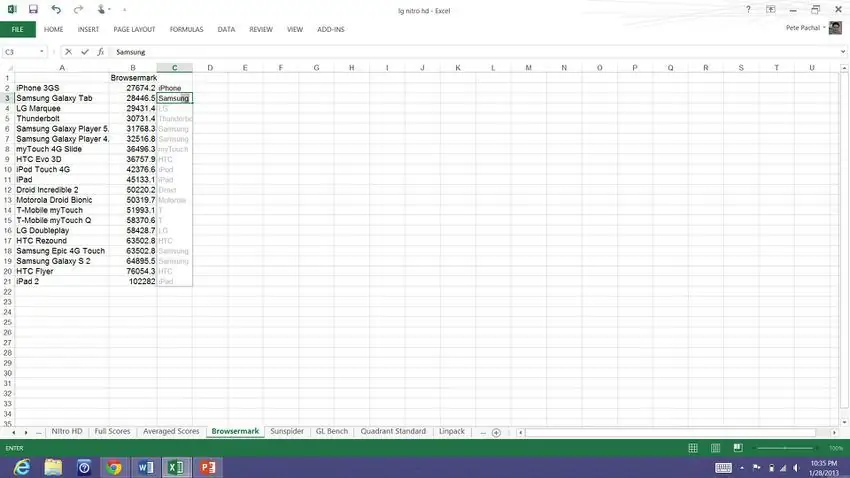
Task: Cancel the cell entry with X
Action: [68, 52]
